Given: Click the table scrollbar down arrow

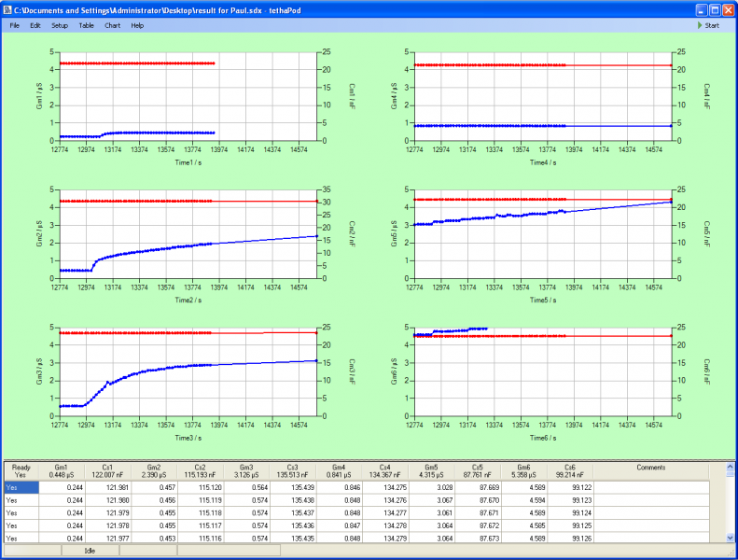Looking at the screenshot, I should coord(731,539).
